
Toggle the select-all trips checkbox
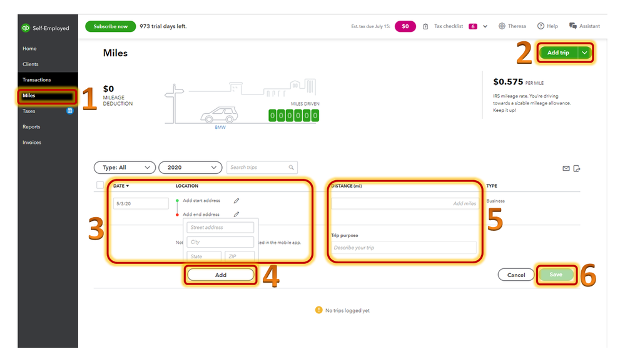tap(100, 185)
